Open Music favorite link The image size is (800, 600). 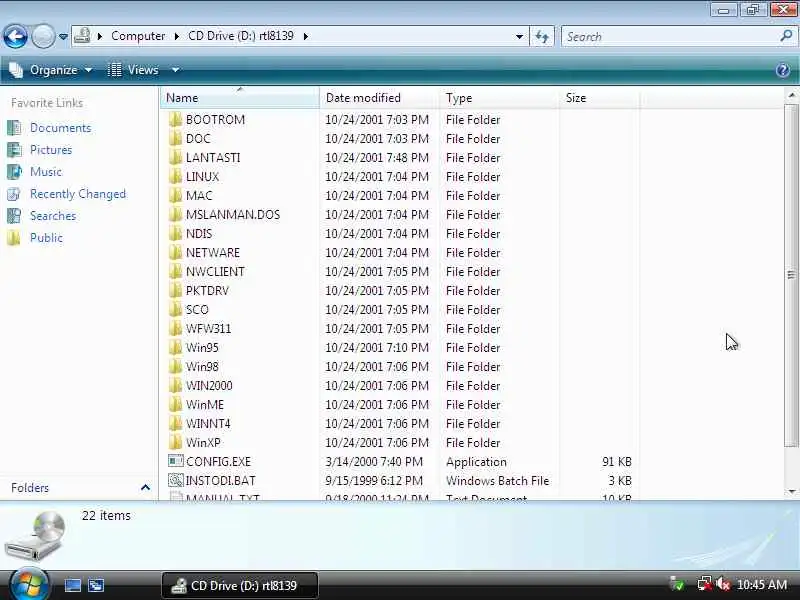coord(45,171)
